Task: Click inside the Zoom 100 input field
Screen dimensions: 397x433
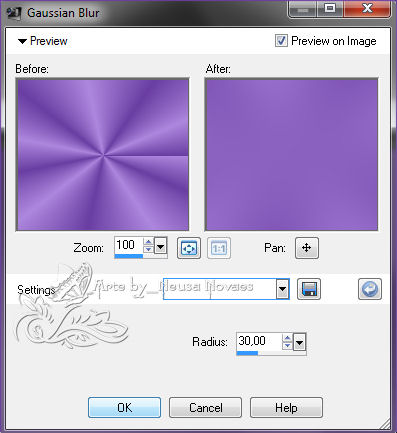Action: [129, 245]
